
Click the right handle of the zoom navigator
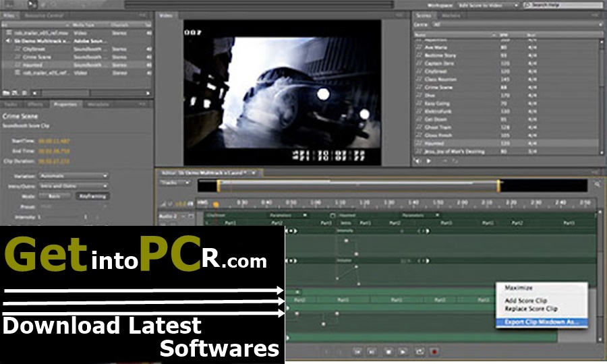pyautogui.click(x=499, y=185)
